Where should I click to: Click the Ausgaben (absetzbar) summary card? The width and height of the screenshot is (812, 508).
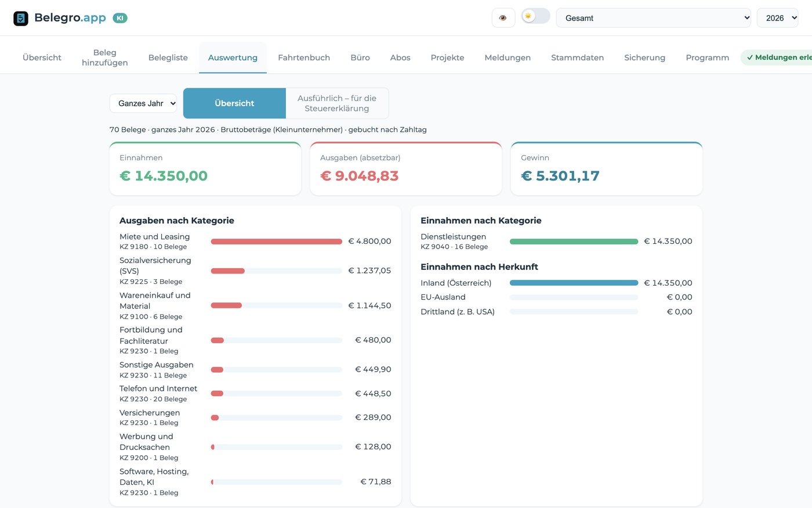(406, 168)
